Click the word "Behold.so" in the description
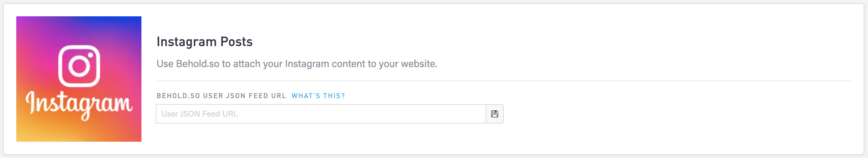868x158 pixels. (197, 64)
